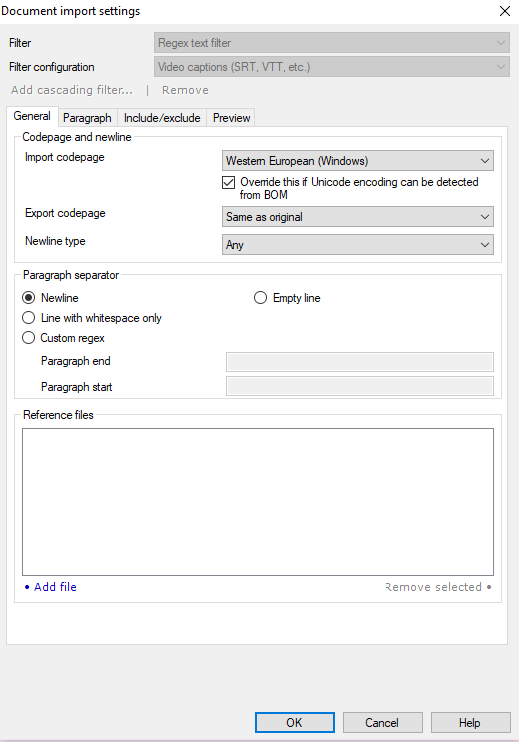Click the Cancel button
The height and width of the screenshot is (742, 519).
382,723
